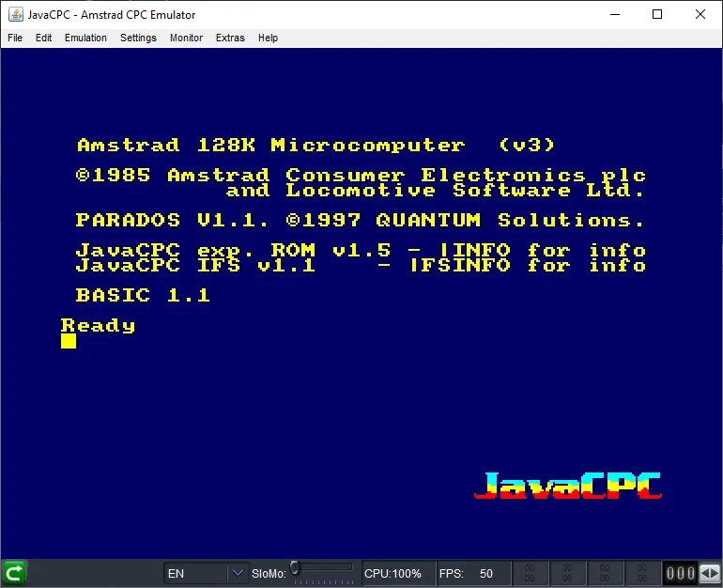Open the Help menu

coord(268,38)
